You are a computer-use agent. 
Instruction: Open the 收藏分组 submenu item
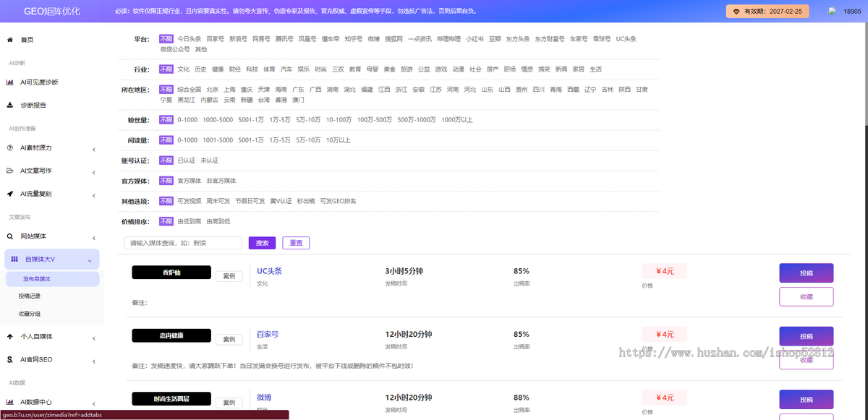[30, 314]
